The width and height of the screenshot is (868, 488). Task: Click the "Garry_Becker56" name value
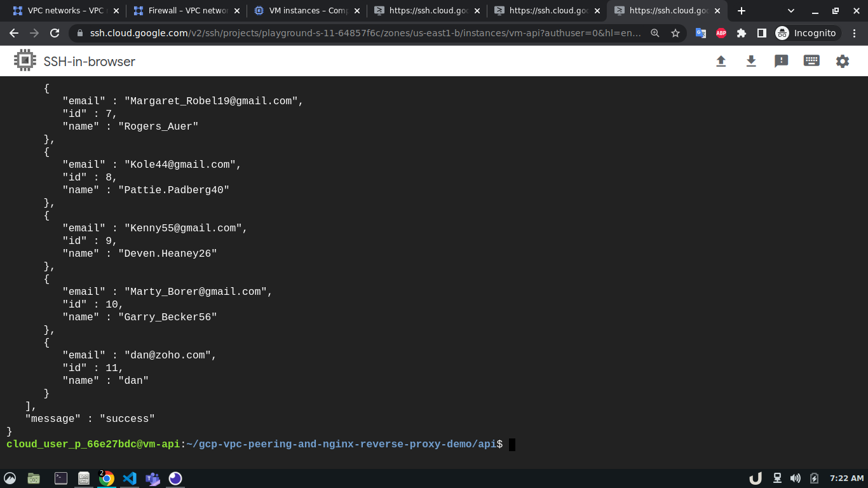pyautogui.click(x=168, y=317)
